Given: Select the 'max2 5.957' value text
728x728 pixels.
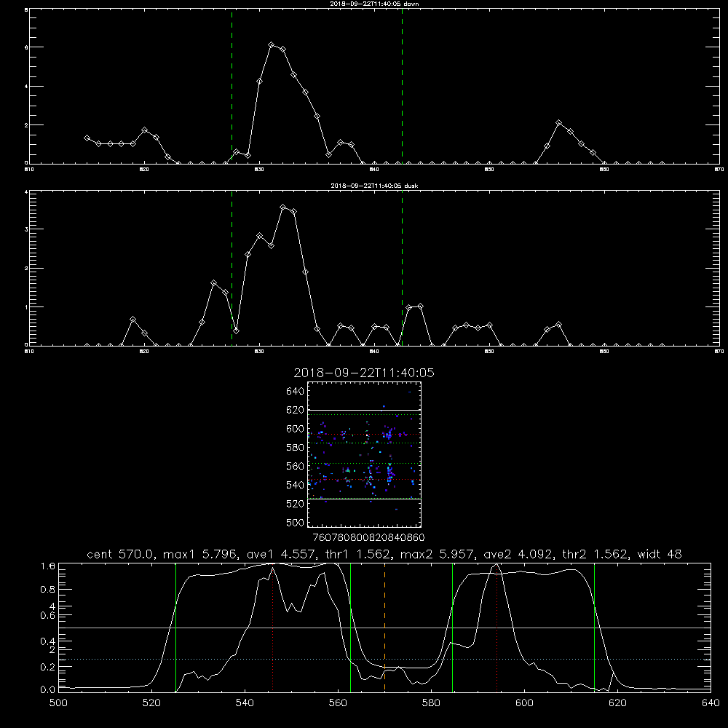Looking at the screenshot, I should click(438, 554).
